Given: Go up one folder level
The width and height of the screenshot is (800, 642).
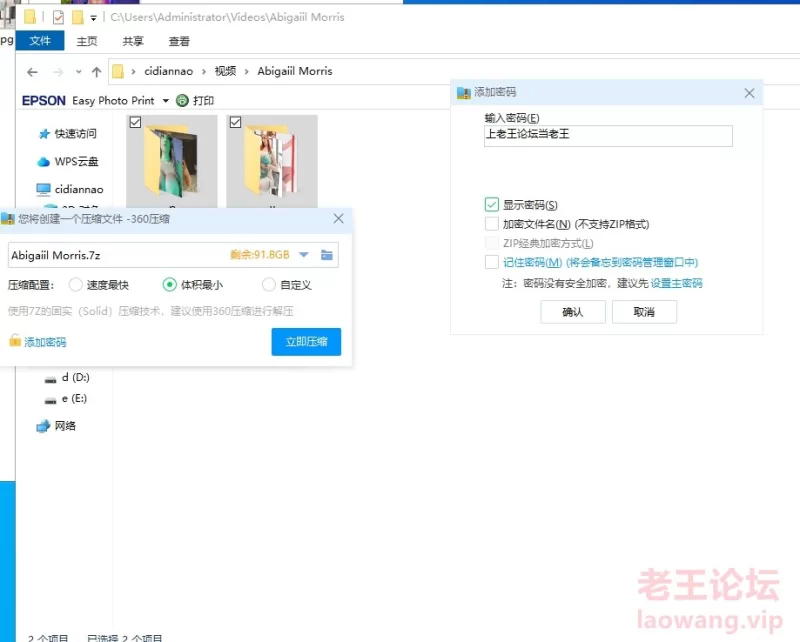Looking at the screenshot, I should pyautogui.click(x=96, y=72).
